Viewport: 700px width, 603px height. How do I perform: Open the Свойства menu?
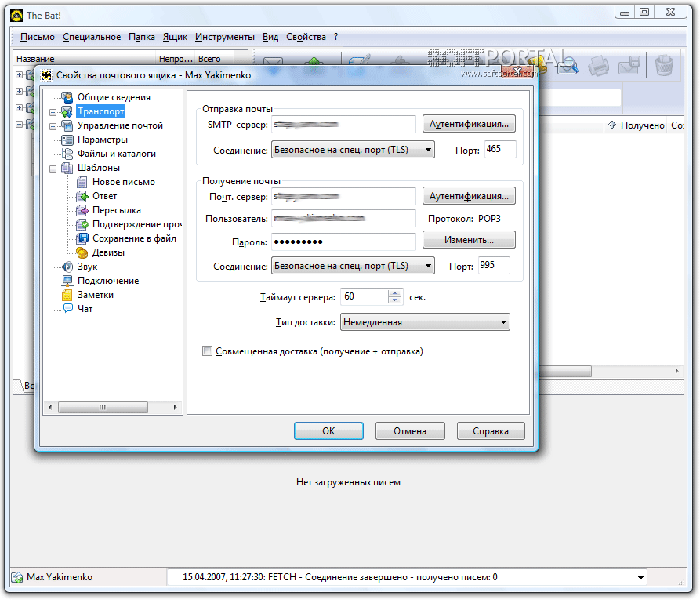click(x=306, y=37)
